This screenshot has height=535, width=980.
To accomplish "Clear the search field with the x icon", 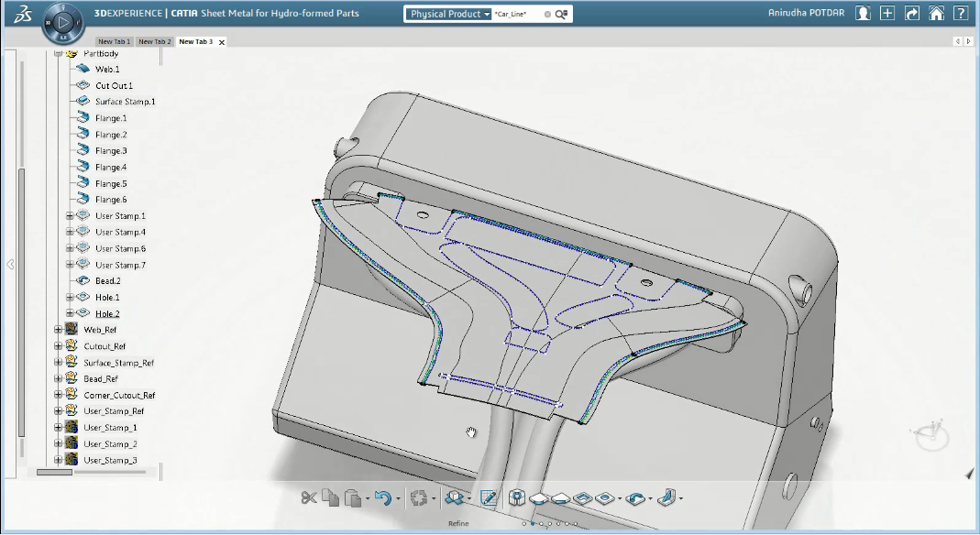I will [547, 14].
